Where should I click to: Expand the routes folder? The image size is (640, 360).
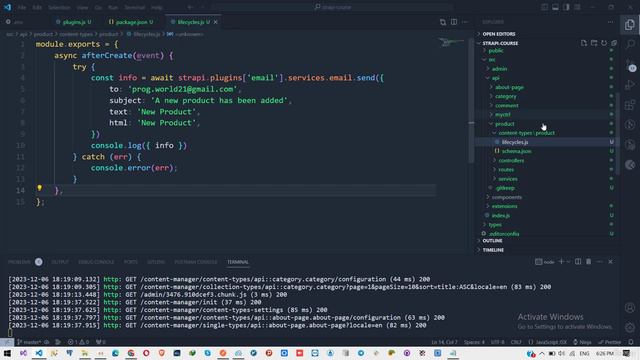506,170
